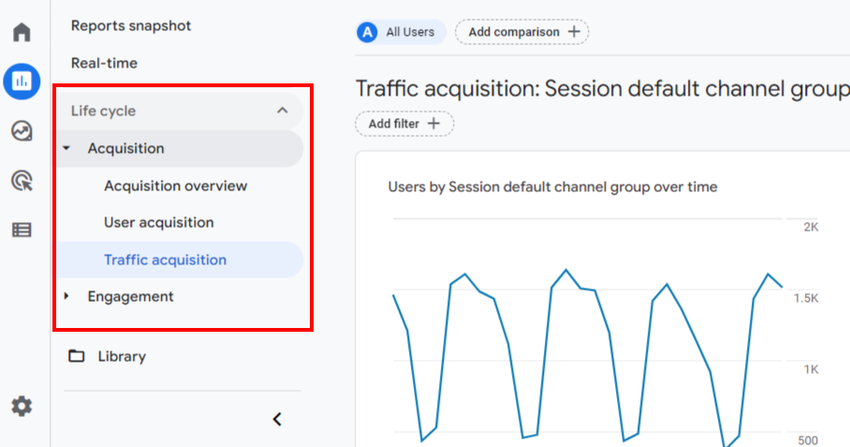Go to the Home icon

coord(22,32)
